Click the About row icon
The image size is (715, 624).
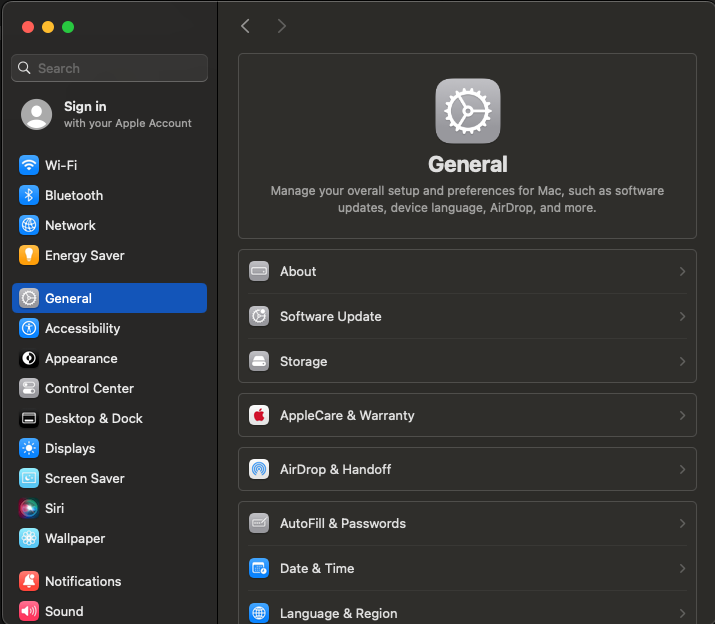[259, 271]
